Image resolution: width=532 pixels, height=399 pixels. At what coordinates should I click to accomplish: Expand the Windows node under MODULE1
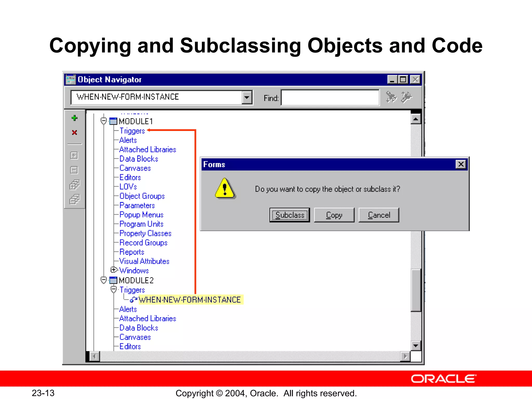(114, 270)
